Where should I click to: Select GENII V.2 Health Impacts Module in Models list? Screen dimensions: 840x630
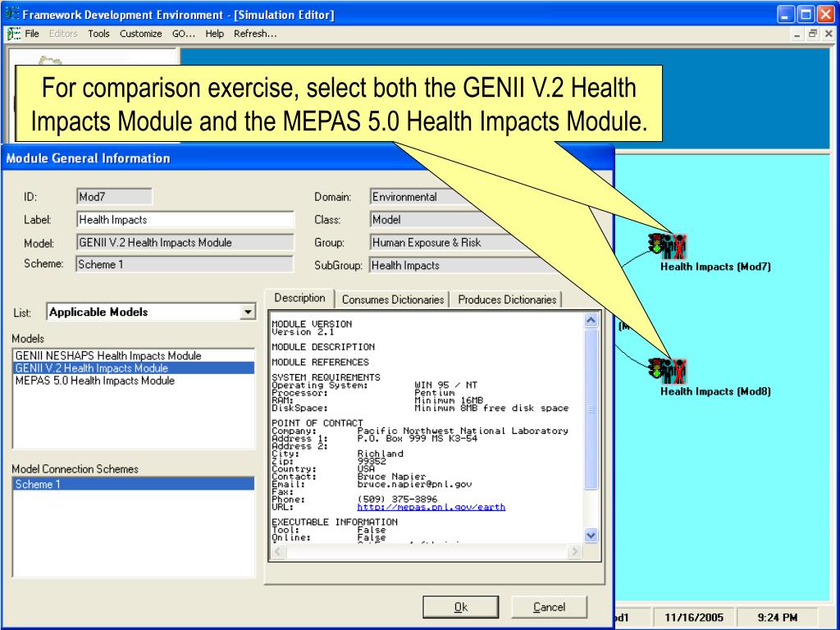click(x=134, y=368)
